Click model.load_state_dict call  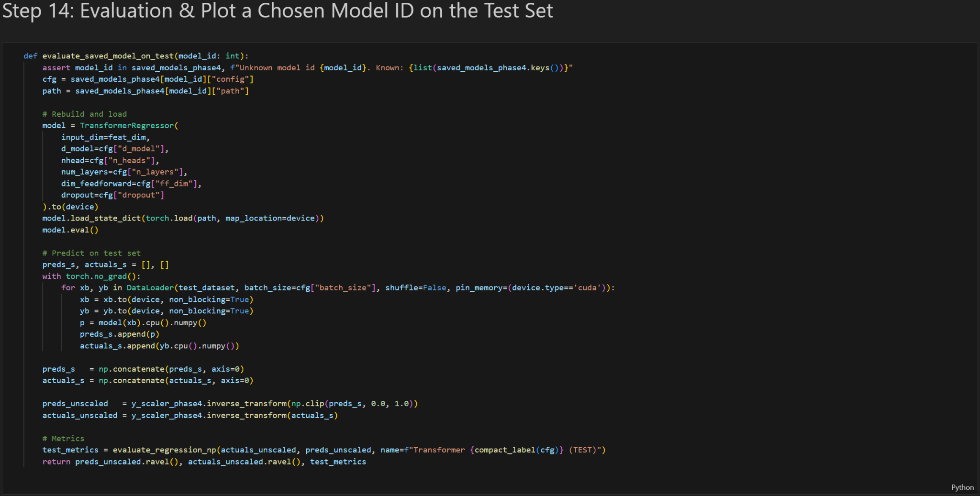[91, 218]
